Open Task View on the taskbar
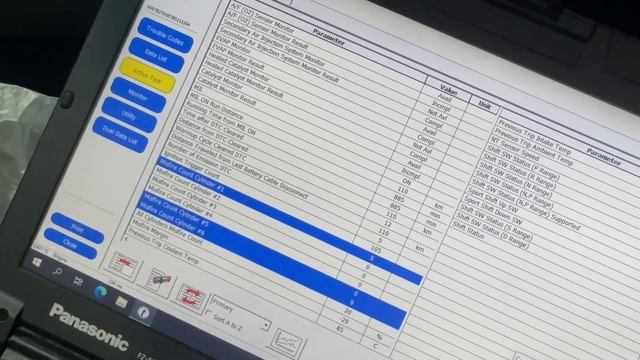Screen dimensions: 640x360 [78, 280]
